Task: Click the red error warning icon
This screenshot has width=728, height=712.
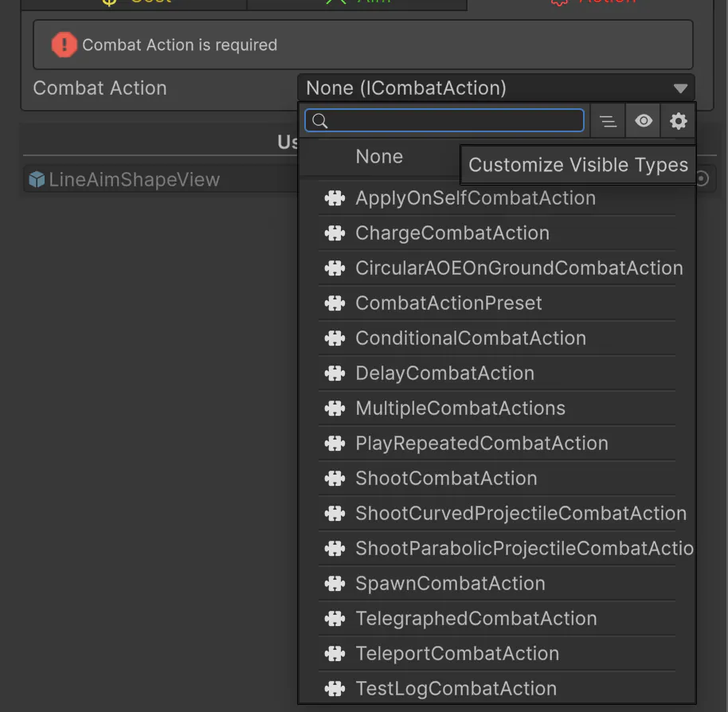Action: tap(64, 45)
